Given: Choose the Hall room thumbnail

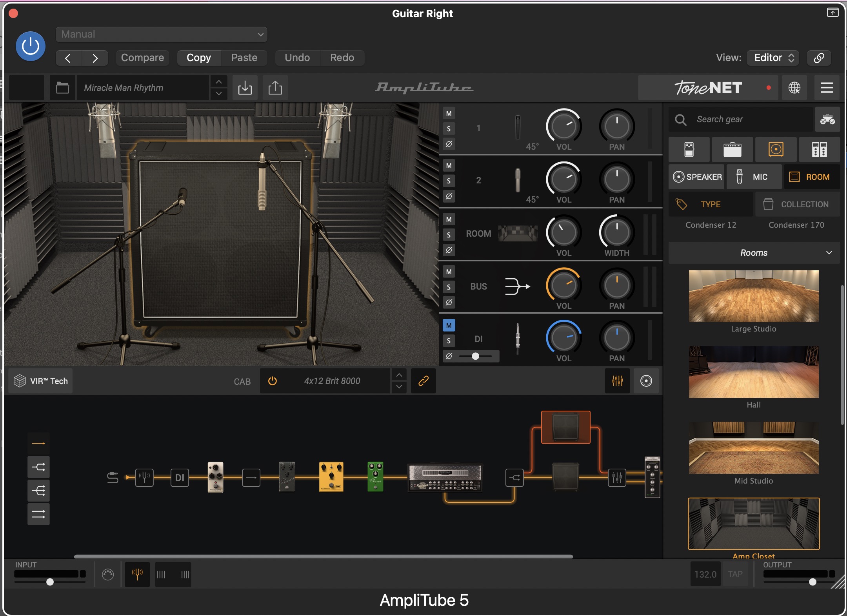Looking at the screenshot, I should (754, 372).
